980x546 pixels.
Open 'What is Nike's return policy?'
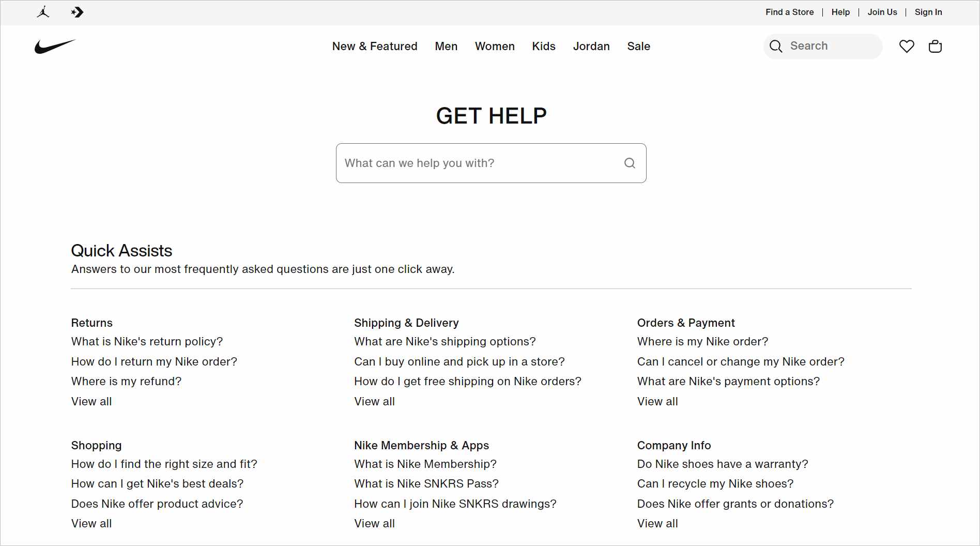(147, 342)
